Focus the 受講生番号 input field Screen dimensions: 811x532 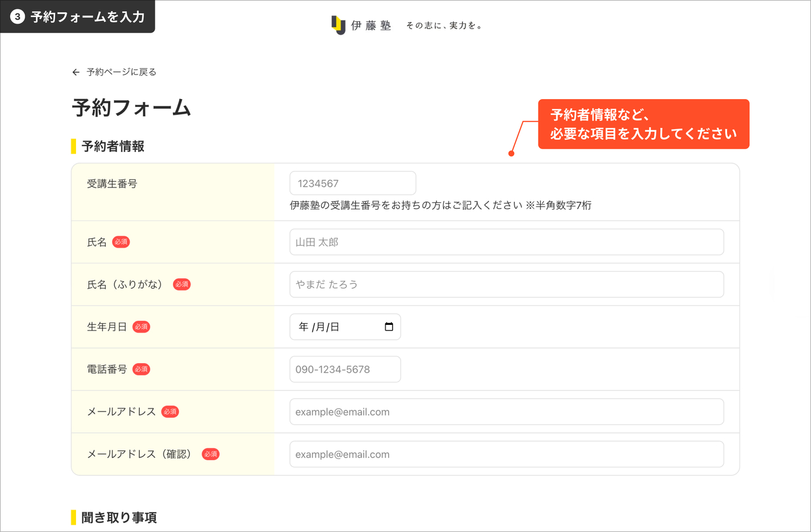[353, 184]
